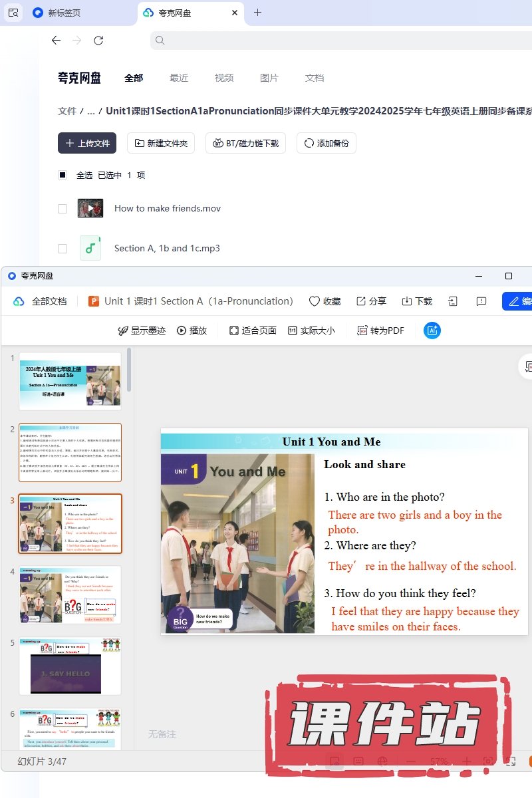Viewport: 532px width, 798px height.
Task: Open the browser new tab plus button
Action: (x=258, y=13)
